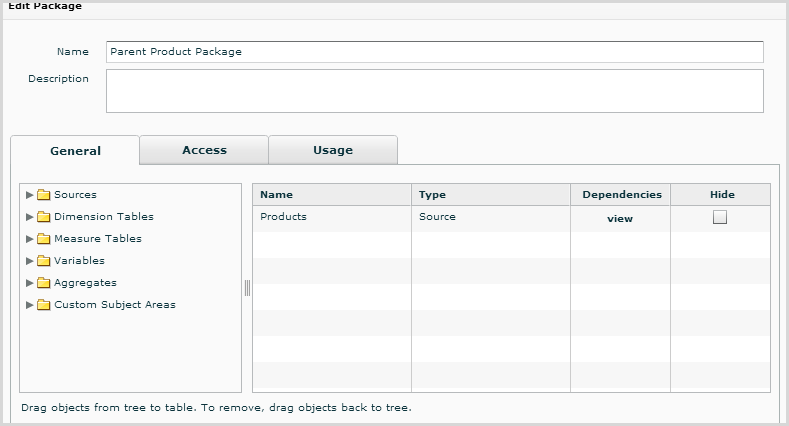Click the Custom Subject Areas folder icon
The height and width of the screenshot is (426, 789).
click(x=44, y=305)
